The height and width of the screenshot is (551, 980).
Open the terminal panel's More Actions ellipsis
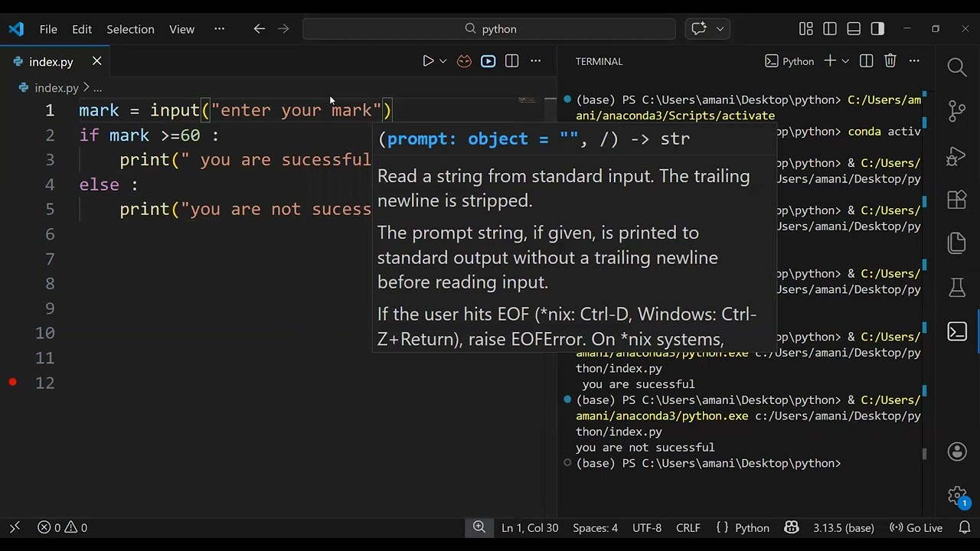[x=914, y=61]
